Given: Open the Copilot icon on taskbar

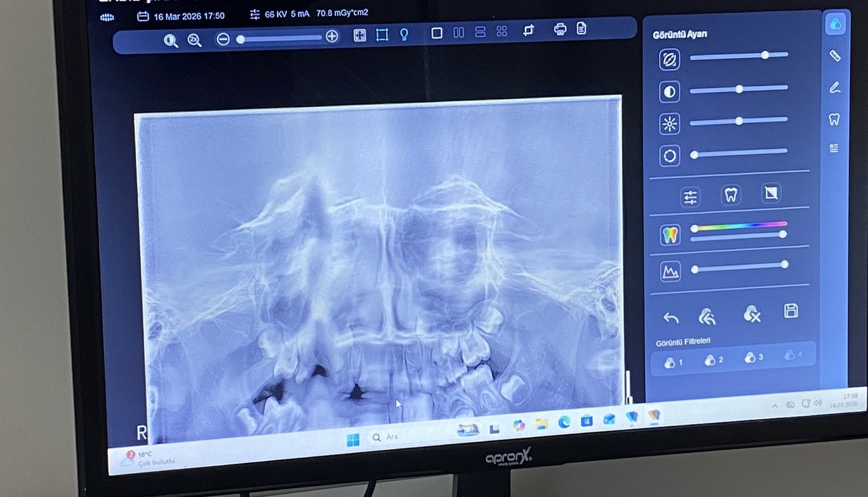Looking at the screenshot, I should pos(519,425).
